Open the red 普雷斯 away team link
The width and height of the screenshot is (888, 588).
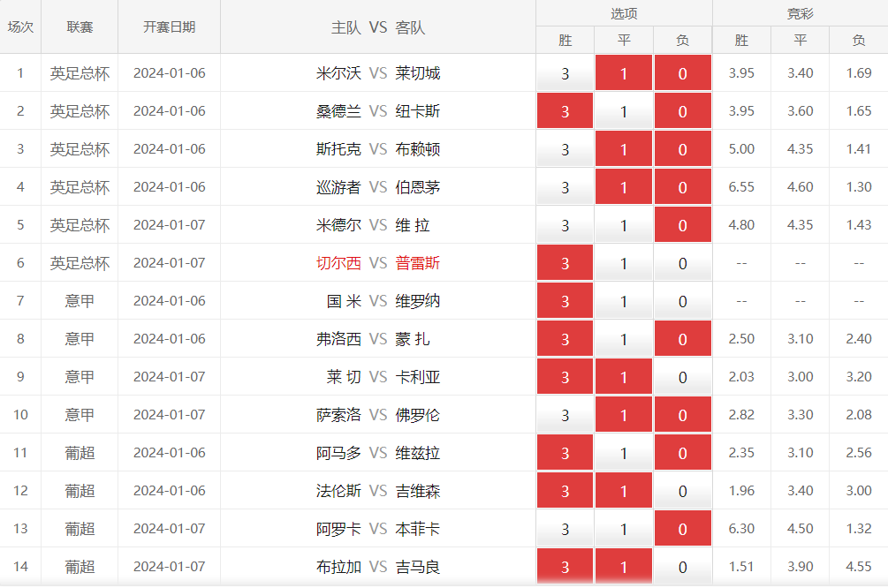418,263
